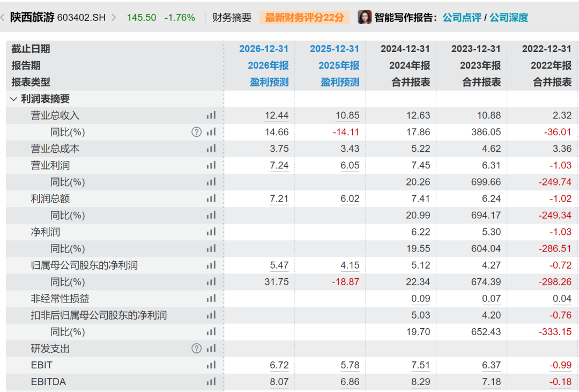This screenshot has width=579, height=392.
Task: Select the 扣非后归属母公司股东的净利润 row label
Action: click(99, 315)
